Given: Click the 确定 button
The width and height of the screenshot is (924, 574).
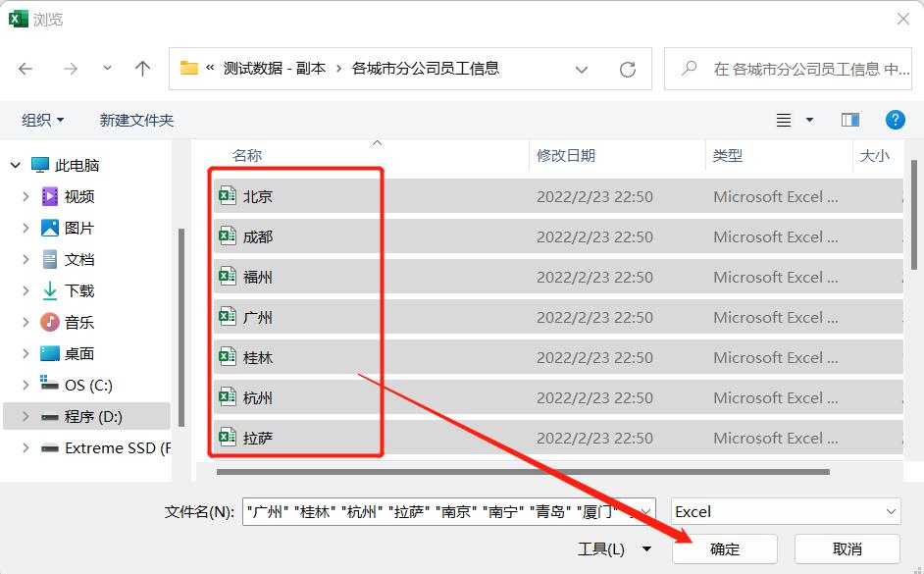Looking at the screenshot, I should (724, 549).
